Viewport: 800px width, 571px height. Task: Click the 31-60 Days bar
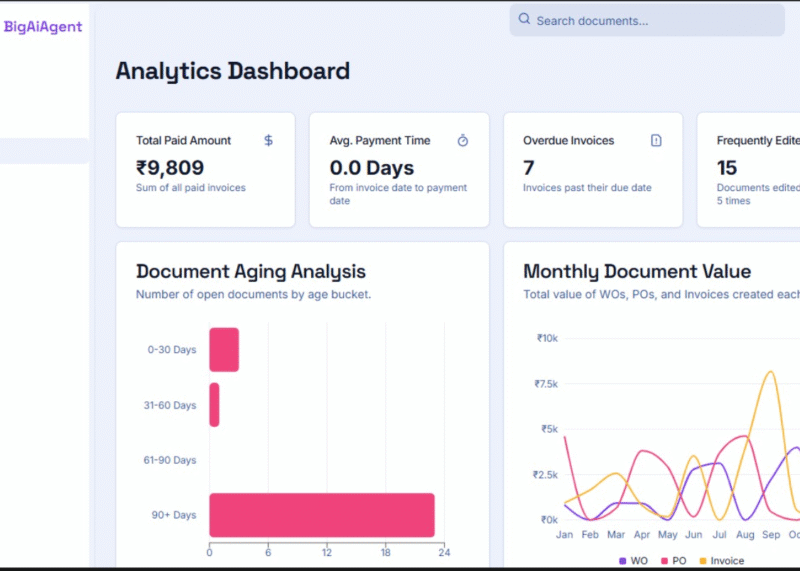tap(214, 405)
